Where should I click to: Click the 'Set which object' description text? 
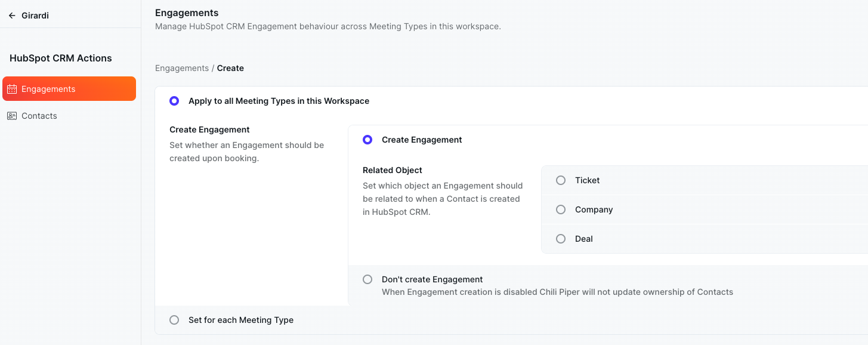coord(443,199)
